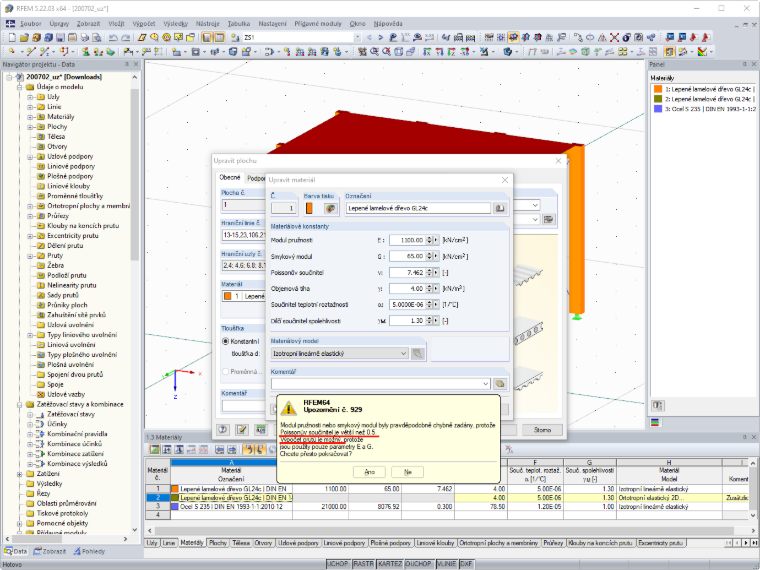The image size is (760, 570).
Task: Click the New model icon in toolbar
Action: (x=12, y=37)
